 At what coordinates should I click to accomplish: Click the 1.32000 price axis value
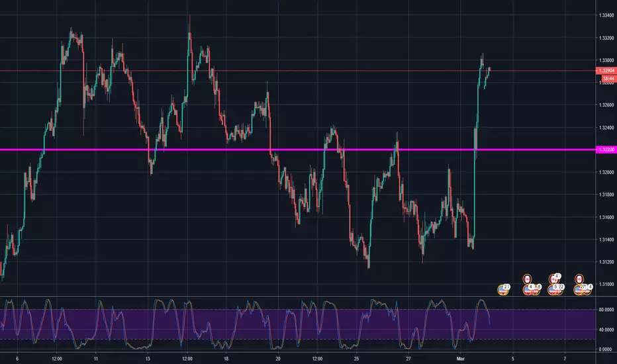click(x=606, y=172)
